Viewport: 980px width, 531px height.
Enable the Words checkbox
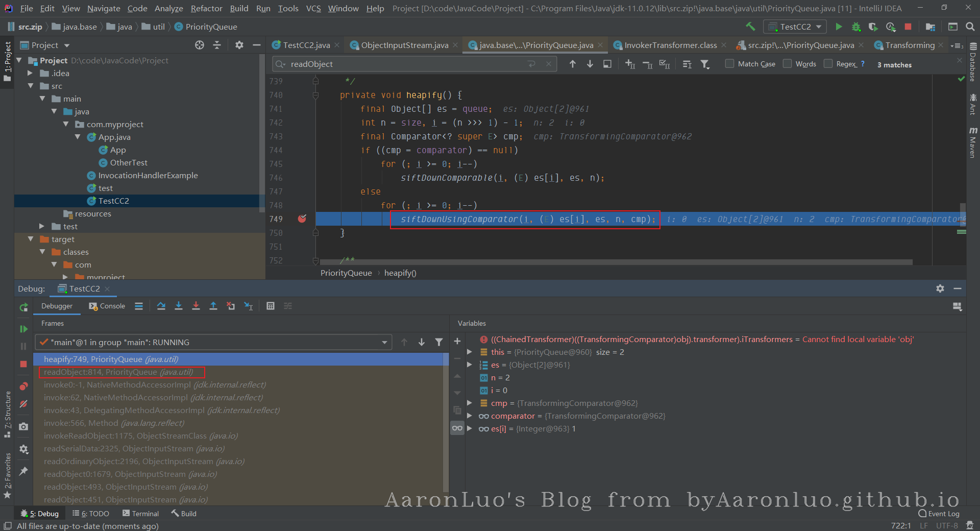pos(788,64)
